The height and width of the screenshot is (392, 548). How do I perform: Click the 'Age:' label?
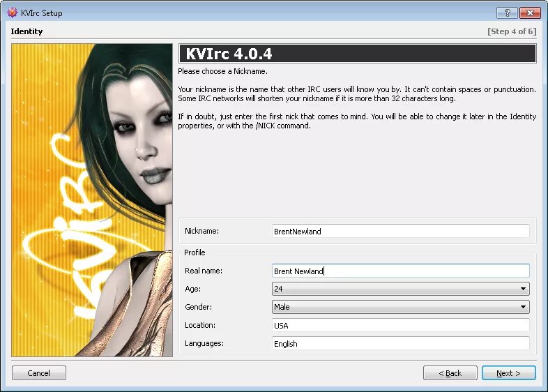coord(192,289)
